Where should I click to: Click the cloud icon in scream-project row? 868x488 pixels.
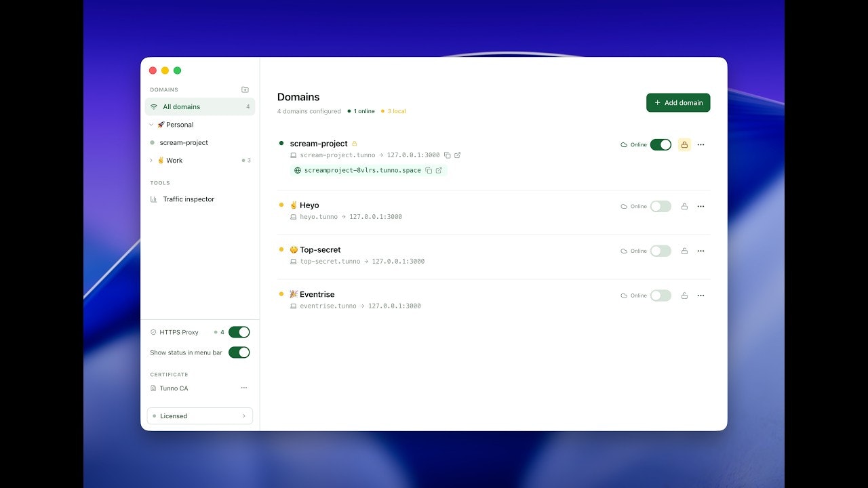[624, 144]
